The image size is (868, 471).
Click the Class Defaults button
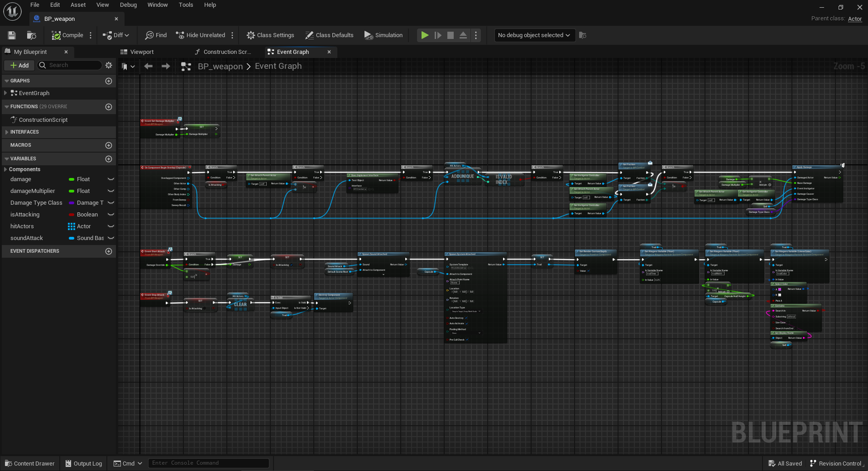(x=329, y=35)
